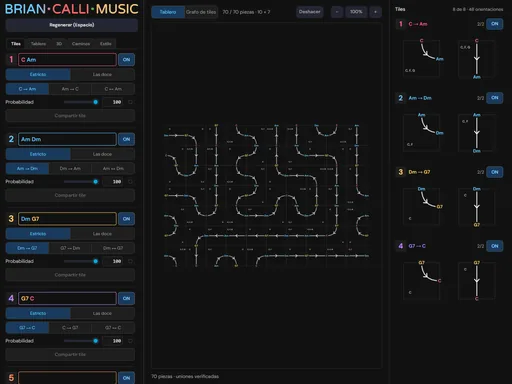Screen dimensions: 512x384
Task: Adjust Probabilidad slider of tile 3
Action: (81, 261)
